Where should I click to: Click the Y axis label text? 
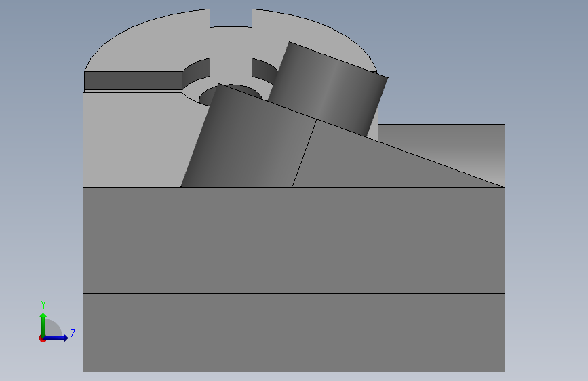pyautogui.click(x=43, y=305)
